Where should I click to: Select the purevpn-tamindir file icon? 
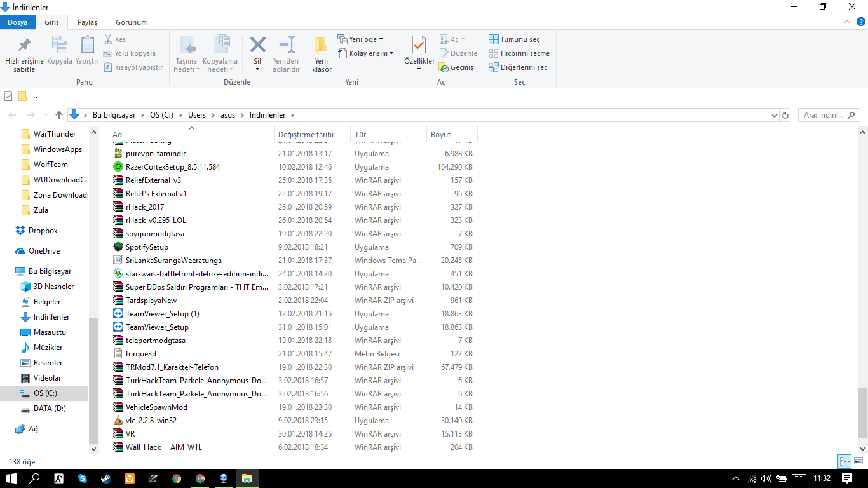118,154
